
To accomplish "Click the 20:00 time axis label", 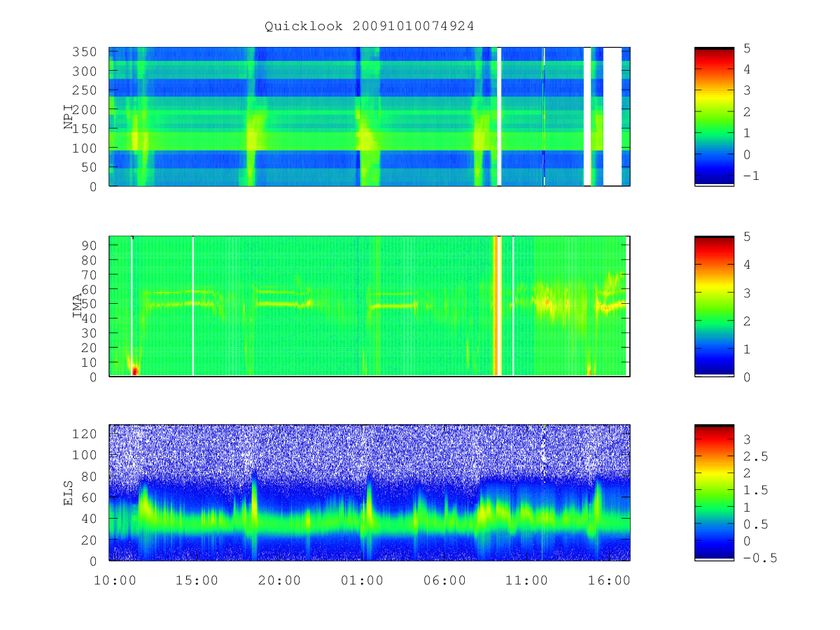I will [279, 580].
